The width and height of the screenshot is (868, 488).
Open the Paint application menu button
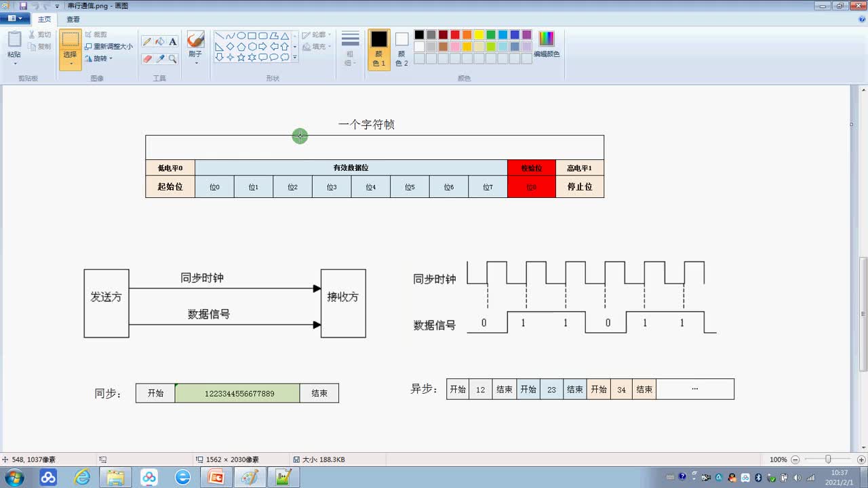click(x=15, y=19)
